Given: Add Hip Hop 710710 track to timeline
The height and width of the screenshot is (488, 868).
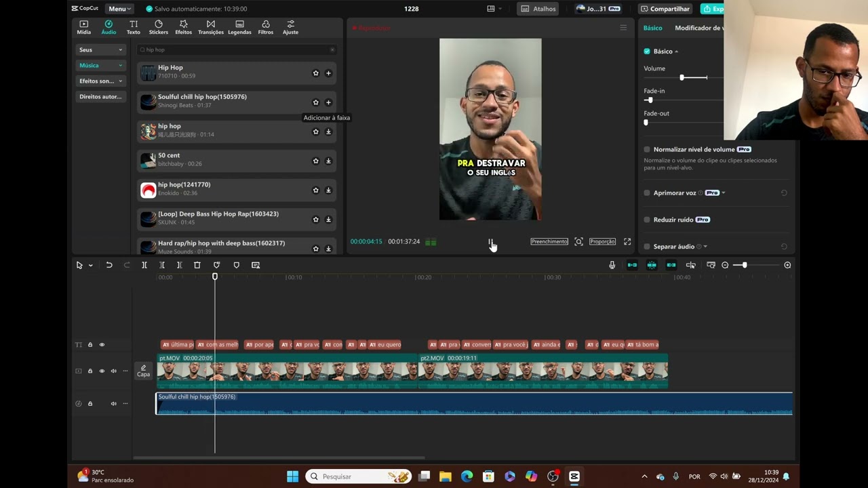Looking at the screenshot, I should pyautogui.click(x=328, y=73).
